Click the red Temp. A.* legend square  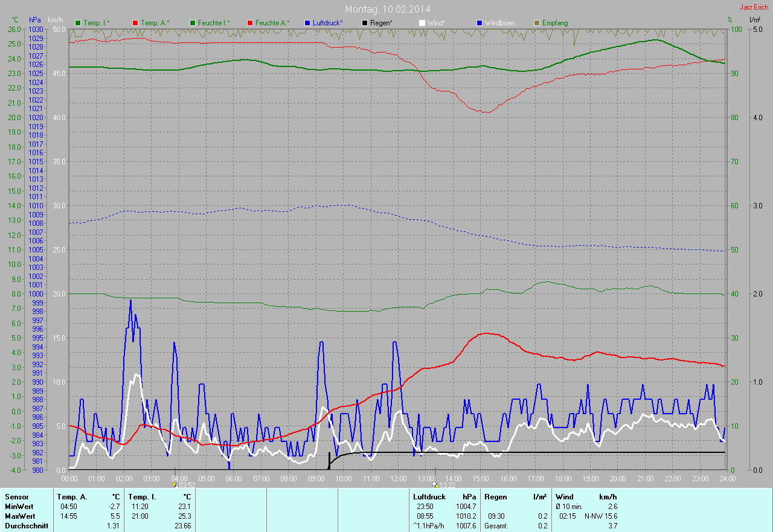pos(135,23)
